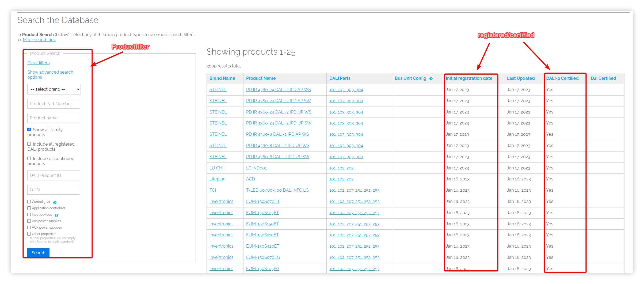The image size is (644, 284).
Task: Open product PD IR 4360-24 DALI-2 IPD UP SW
Action: click(279, 123)
